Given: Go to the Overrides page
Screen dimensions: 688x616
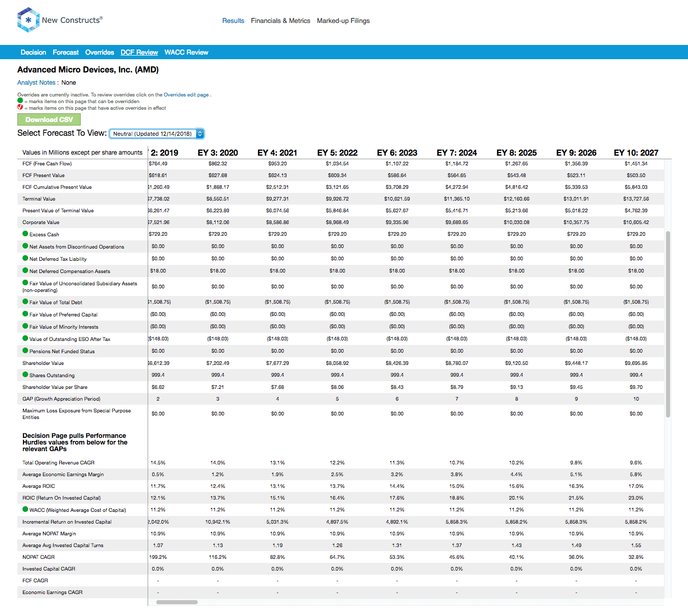Looking at the screenshot, I should pyautogui.click(x=100, y=53).
